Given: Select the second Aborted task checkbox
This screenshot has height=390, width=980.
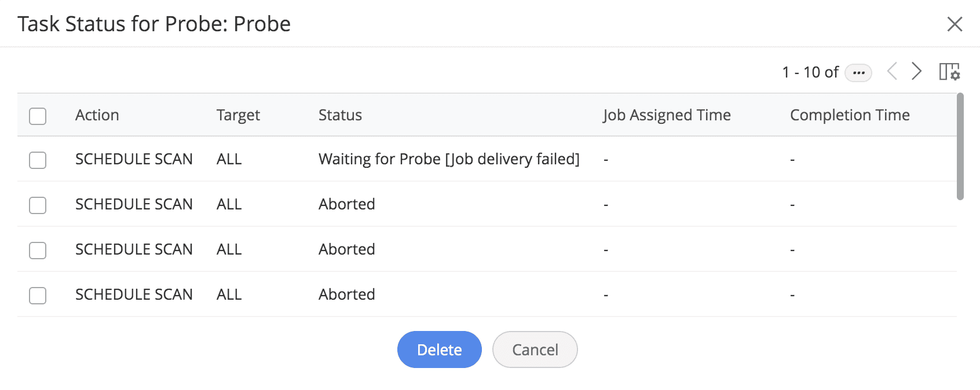Looking at the screenshot, I should (38, 251).
